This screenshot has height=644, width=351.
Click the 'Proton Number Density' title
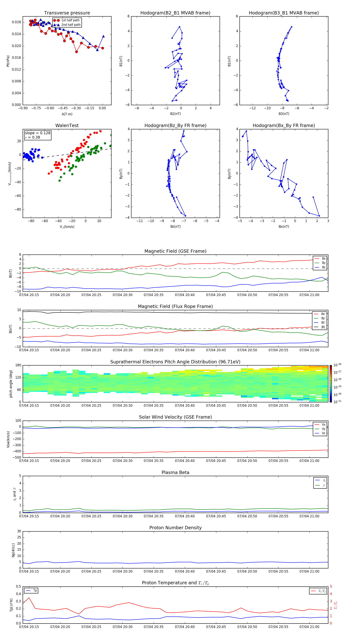[x=175, y=528]
